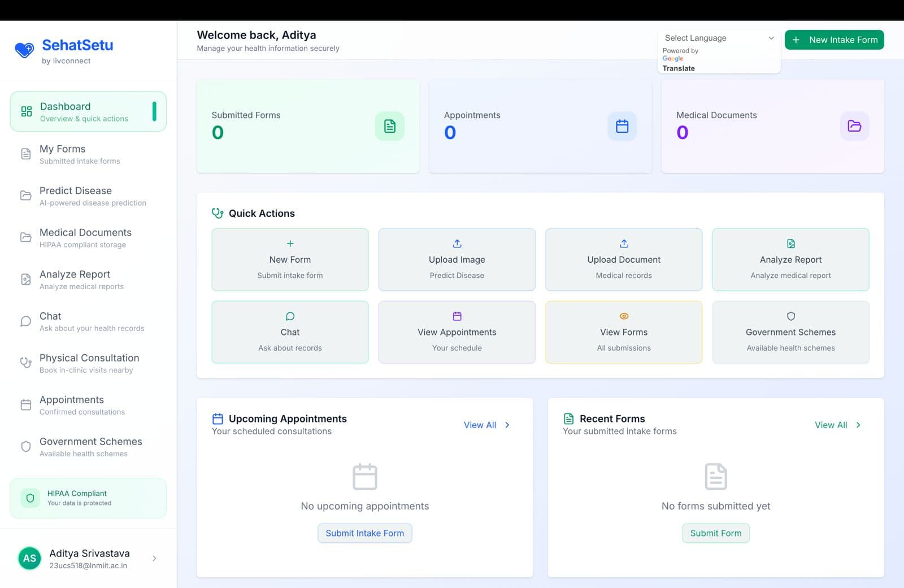This screenshot has width=904, height=588.
Task: Select the View Forms quick action tile
Action: [x=624, y=332]
